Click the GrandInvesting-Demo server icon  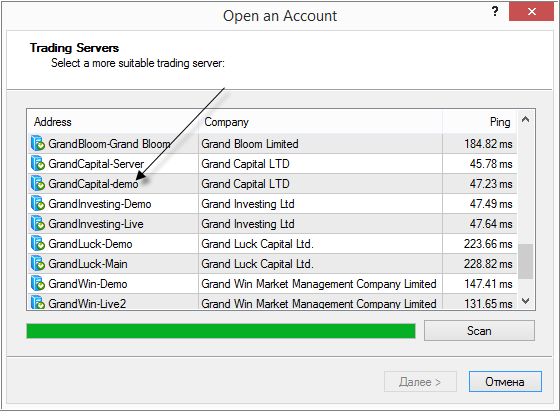click(x=38, y=204)
